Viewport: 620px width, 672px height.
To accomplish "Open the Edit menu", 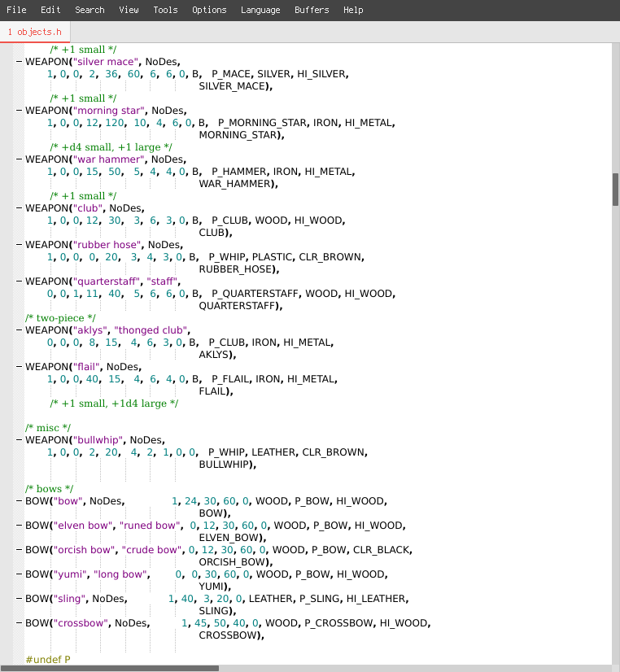I will (50, 10).
